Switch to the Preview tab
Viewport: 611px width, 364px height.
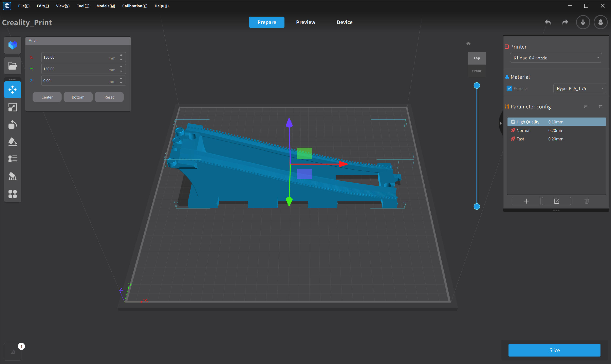[x=305, y=22]
